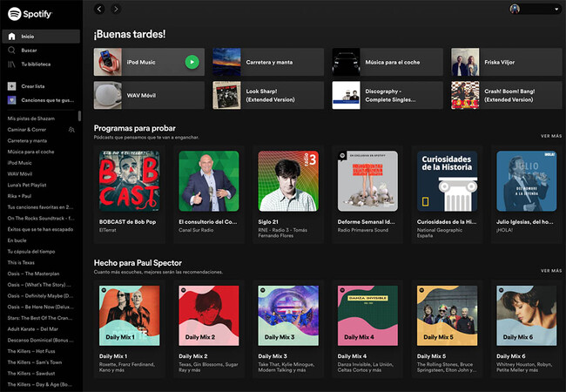Image resolution: width=566 pixels, height=392 pixels.
Task: Open Canciones que te gustan
Action: click(47, 100)
